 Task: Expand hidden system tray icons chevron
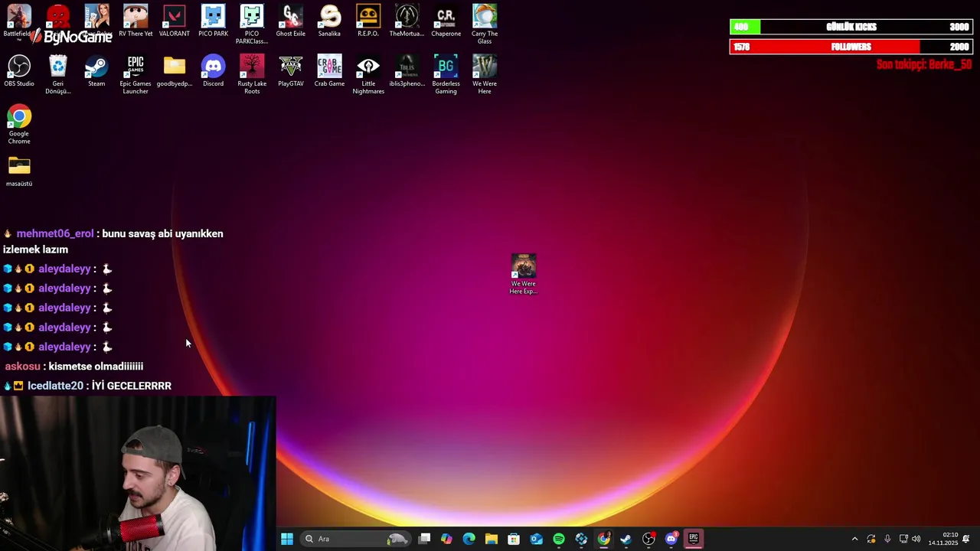point(855,539)
